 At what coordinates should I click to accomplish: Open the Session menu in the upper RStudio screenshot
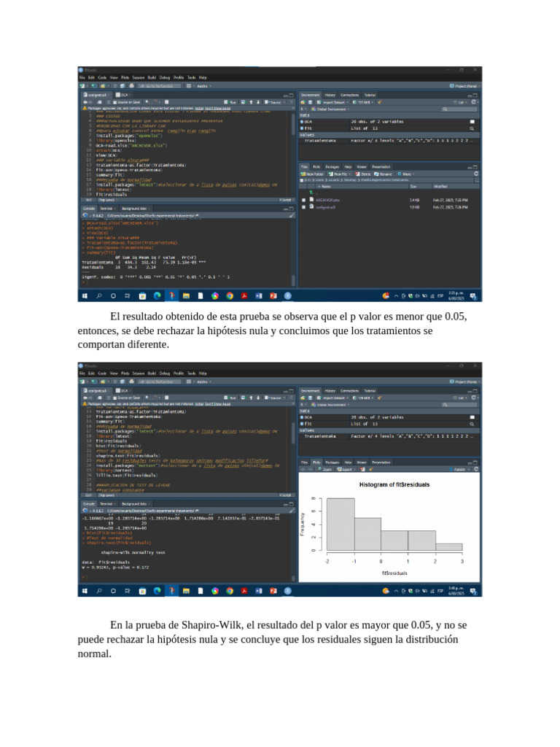138,77
